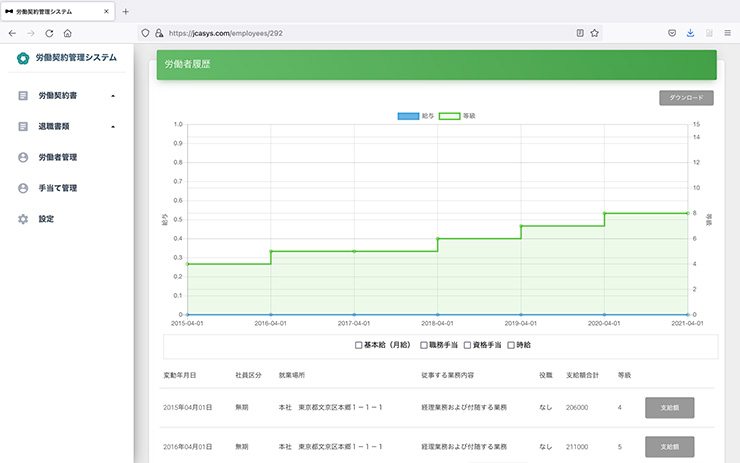Click the 206000 amount cell
The width and height of the screenshot is (740, 463).
[x=577, y=408]
